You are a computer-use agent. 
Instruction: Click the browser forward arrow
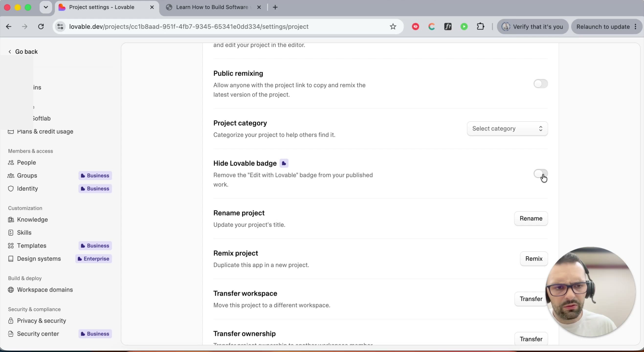pyautogui.click(x=25, y=26)
